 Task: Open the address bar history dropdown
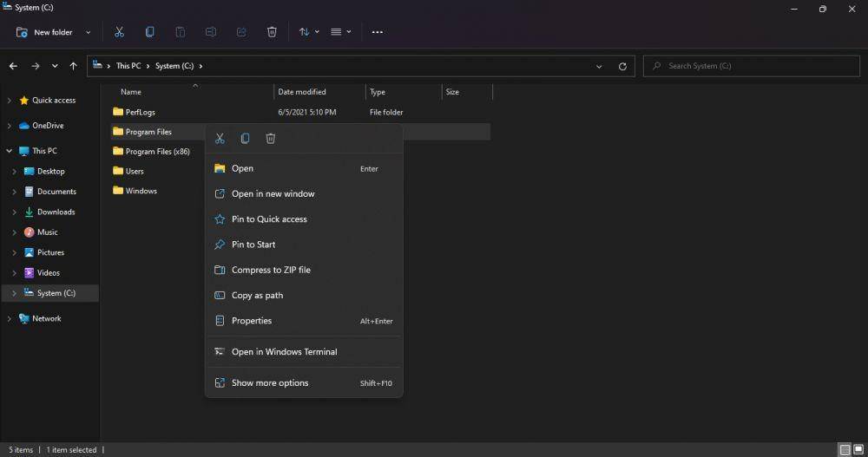599,67
